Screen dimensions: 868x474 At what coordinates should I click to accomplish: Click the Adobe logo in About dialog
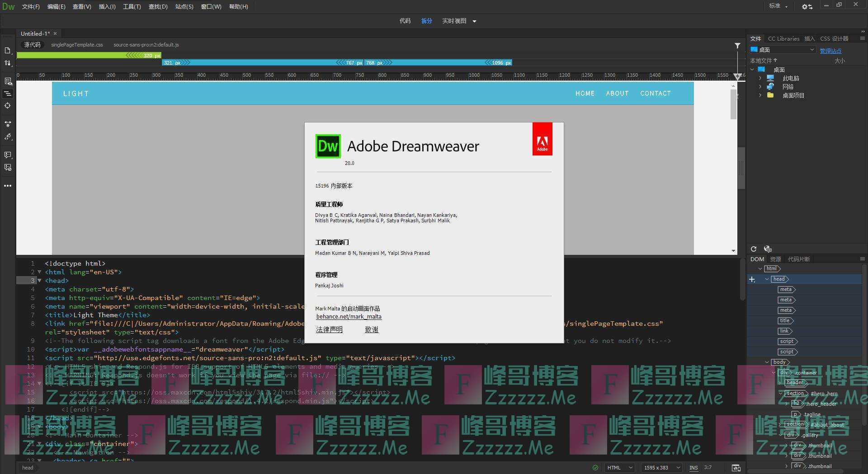pyautogui.click(x=542, y=139)
